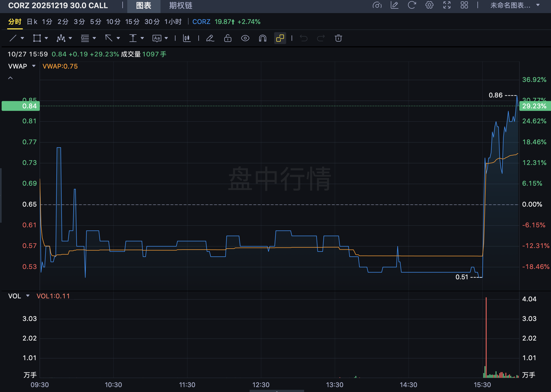
Task: Expand the VWAP indicator dropdown
Action: point(34,66)
